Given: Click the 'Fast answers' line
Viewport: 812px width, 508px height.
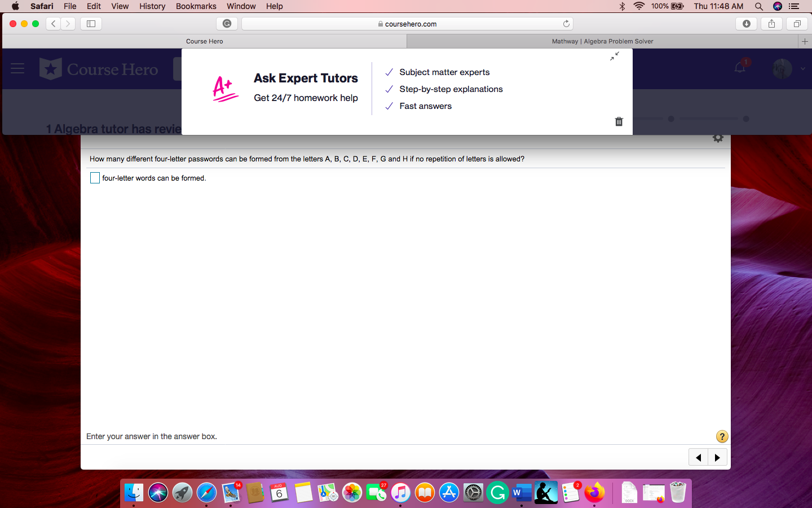Looking at the screenshot, I should [x=425, y=106].
